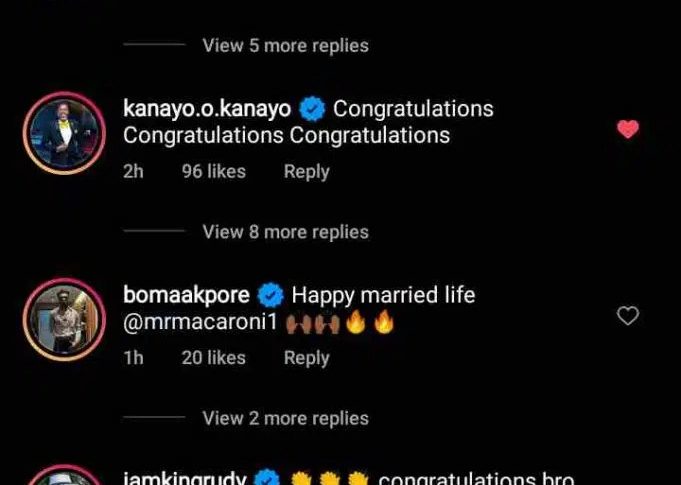View the 96 likes list
681x485 pixels.
[213, 172]
